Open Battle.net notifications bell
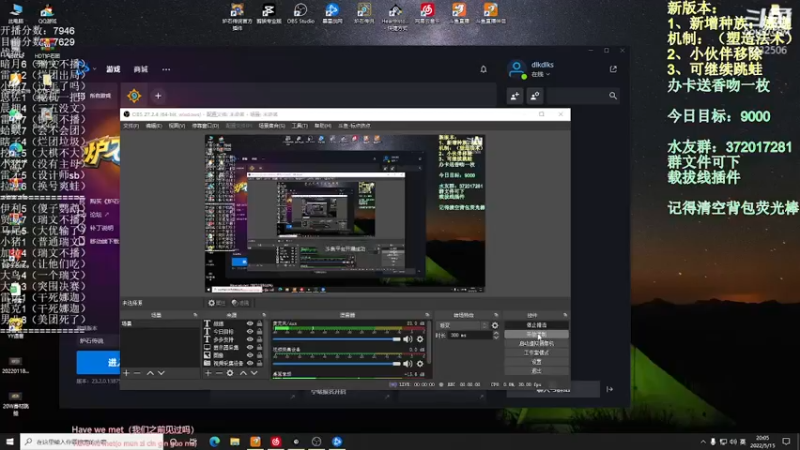This screenshot has height=450, width=800. click(x=483, y=69)
